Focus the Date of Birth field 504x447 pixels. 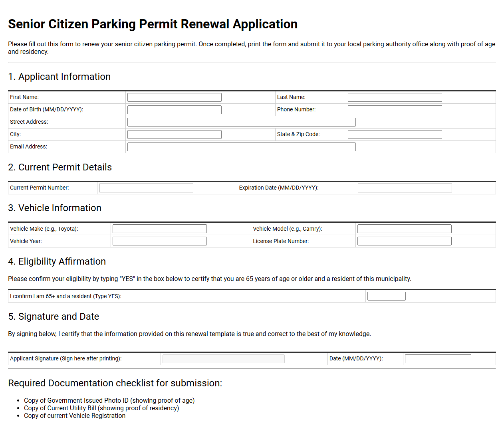(x=174, y=110)
